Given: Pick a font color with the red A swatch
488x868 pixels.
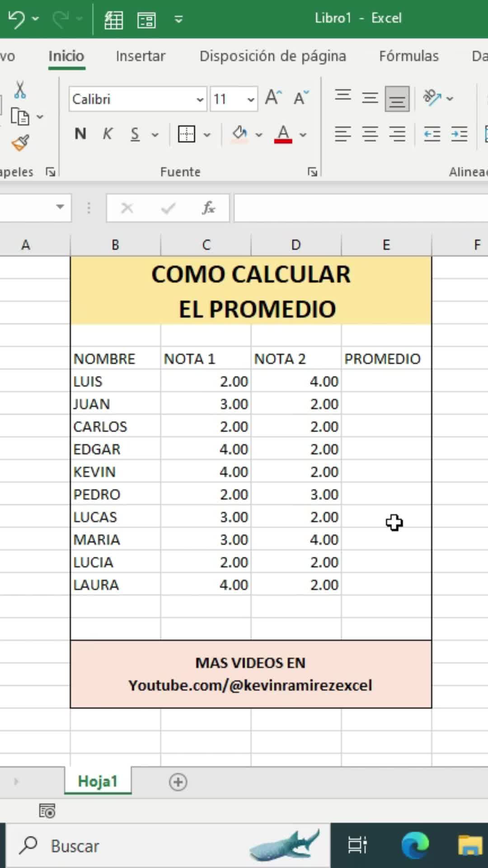Looking at the screenshot, I should click(283, 134).
